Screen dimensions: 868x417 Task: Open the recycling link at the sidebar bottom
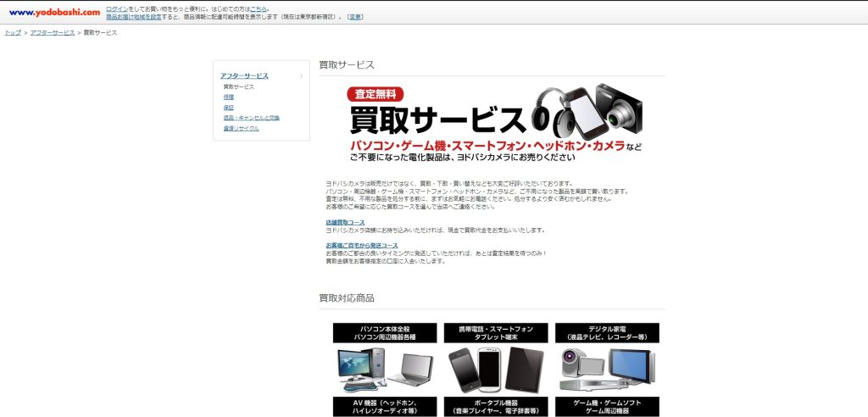pos(241,128)
